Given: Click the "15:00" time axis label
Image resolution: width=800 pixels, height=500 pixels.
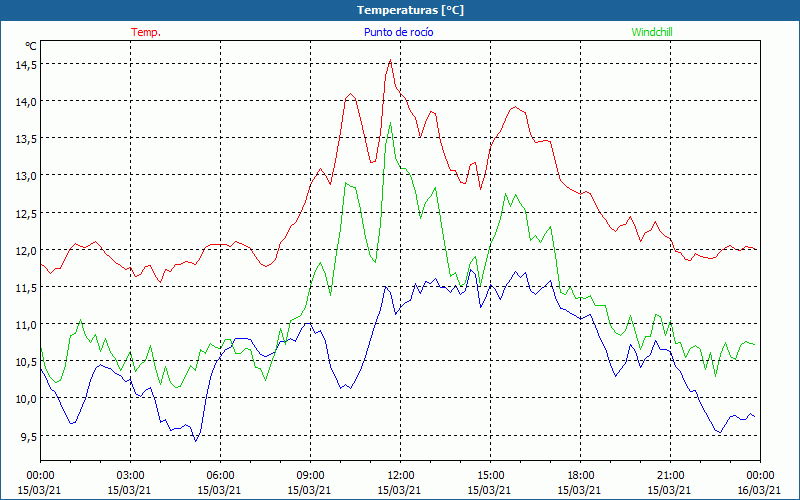Looking at the screenshot, I should pyautogui.click(x=490, y=476).
